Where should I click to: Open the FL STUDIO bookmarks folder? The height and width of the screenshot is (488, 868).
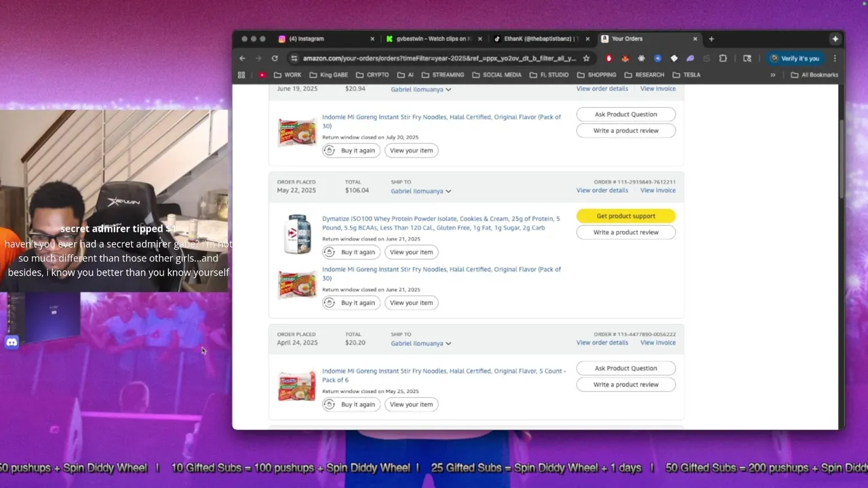tap(549, 75)
